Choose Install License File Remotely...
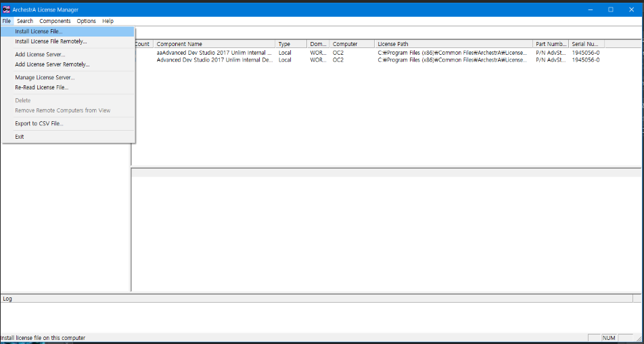 pyautogui.click(x=68, y=41)
